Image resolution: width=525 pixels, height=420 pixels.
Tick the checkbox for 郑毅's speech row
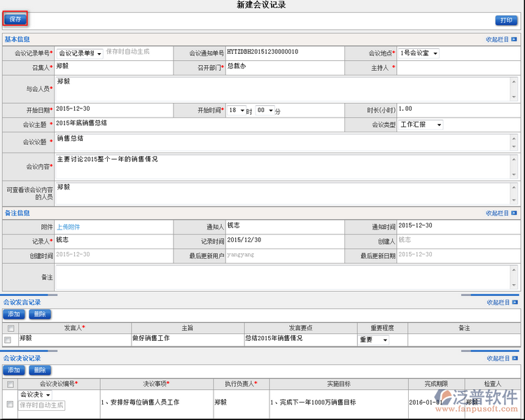coord(8,339)
